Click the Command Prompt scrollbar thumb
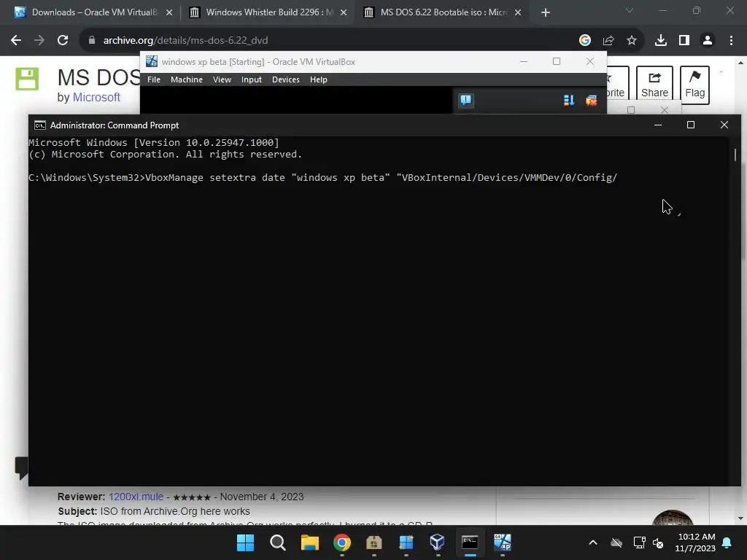Image resolution: width=747 pixels, height=560 pixels. [x=735, y=155]
